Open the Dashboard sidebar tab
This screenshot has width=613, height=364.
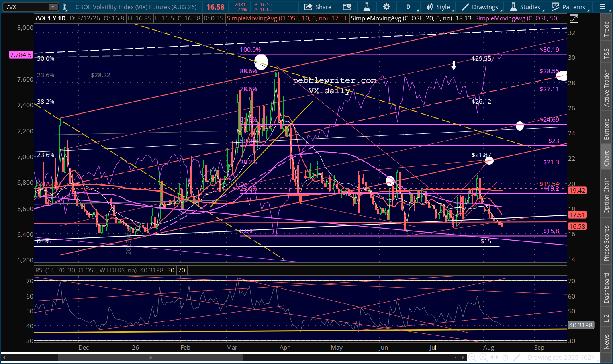pos(607,288)
